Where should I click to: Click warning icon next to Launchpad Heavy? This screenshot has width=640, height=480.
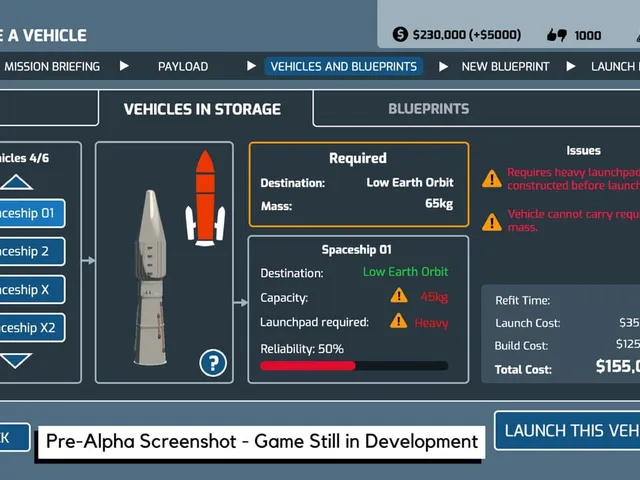(x=398, y=321)
